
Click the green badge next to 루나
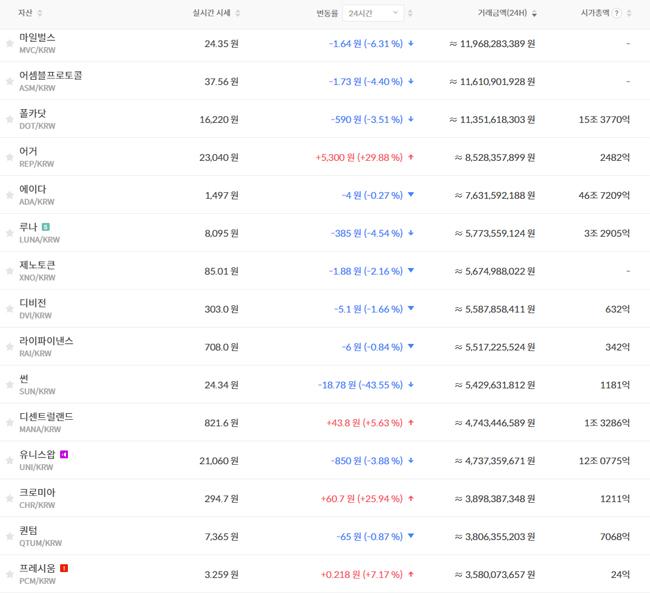click(x=45, y=227)
